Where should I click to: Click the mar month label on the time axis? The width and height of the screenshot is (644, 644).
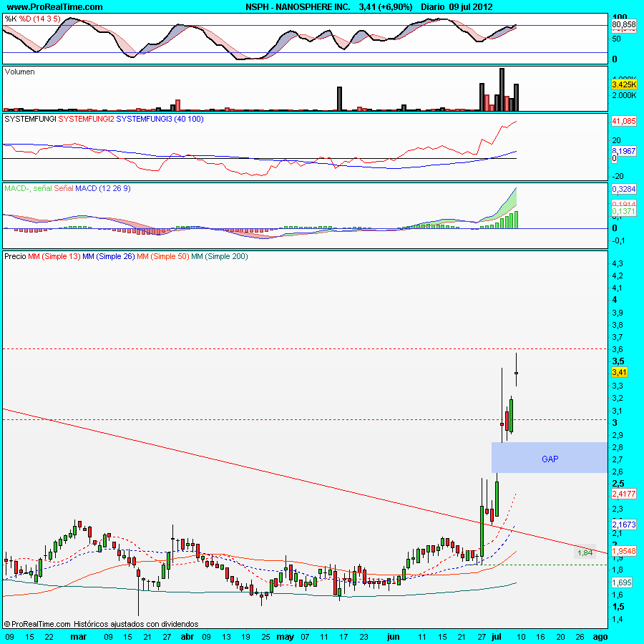tap(79, 637)
